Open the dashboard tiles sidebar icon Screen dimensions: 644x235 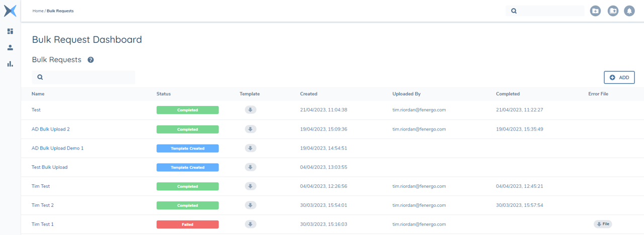tap(10, 31)
